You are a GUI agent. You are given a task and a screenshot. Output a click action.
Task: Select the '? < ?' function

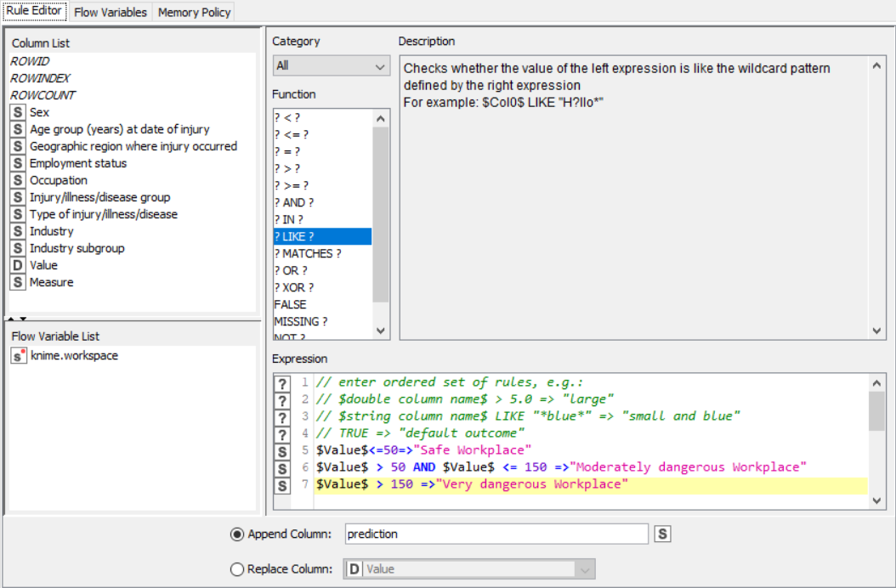[323, 118]
